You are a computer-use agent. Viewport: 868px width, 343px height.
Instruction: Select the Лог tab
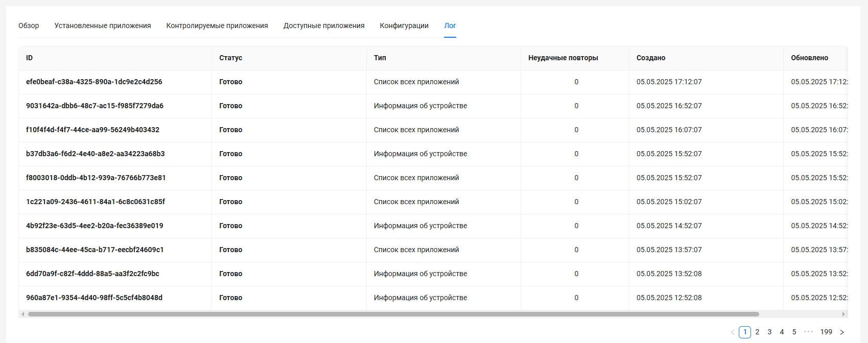coord(450,26)
